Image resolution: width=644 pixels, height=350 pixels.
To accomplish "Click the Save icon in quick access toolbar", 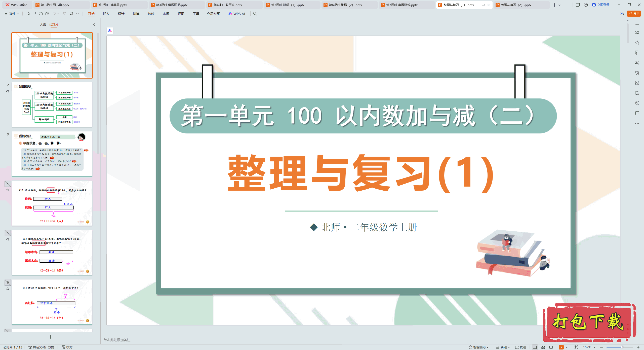I will pyautogui.click(x=27, y=14).
